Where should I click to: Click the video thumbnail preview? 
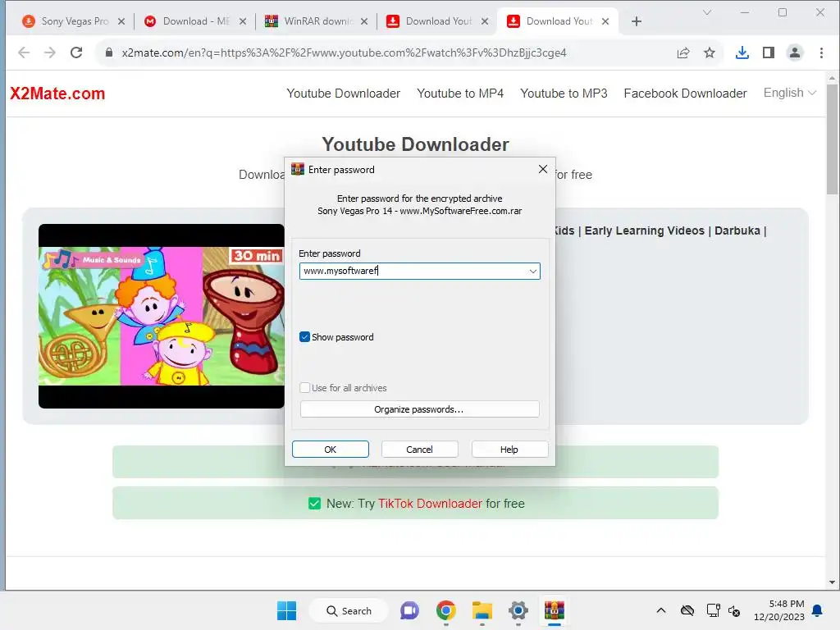click(x=162, y=316)
